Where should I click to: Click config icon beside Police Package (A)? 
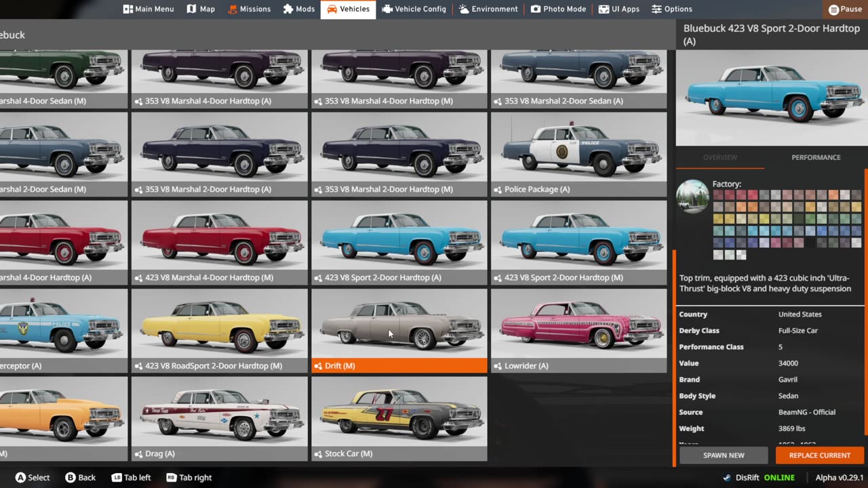coord(498,190)
